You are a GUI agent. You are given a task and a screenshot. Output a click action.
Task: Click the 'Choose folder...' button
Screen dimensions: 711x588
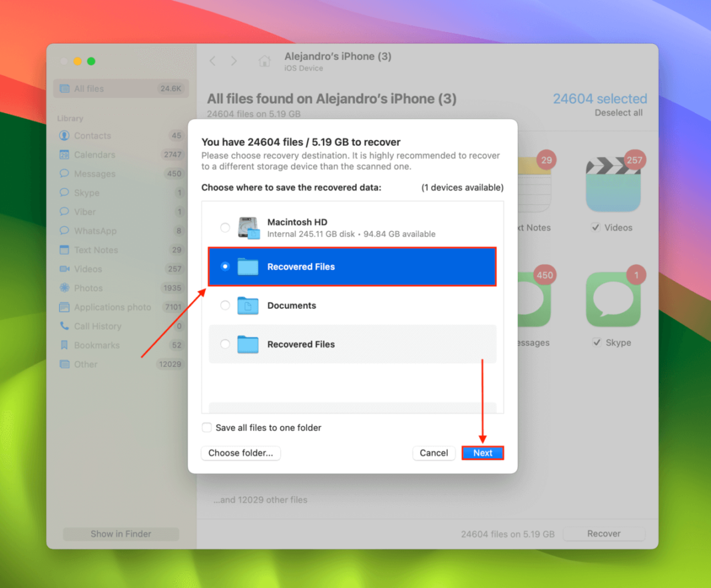[240, 453]
